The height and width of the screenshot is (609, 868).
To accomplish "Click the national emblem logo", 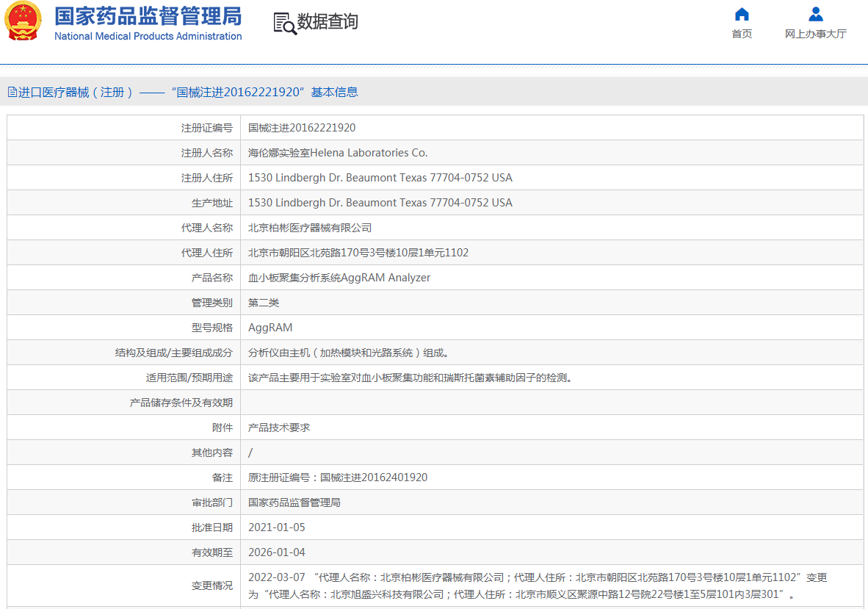I will (x=23, y=22).
